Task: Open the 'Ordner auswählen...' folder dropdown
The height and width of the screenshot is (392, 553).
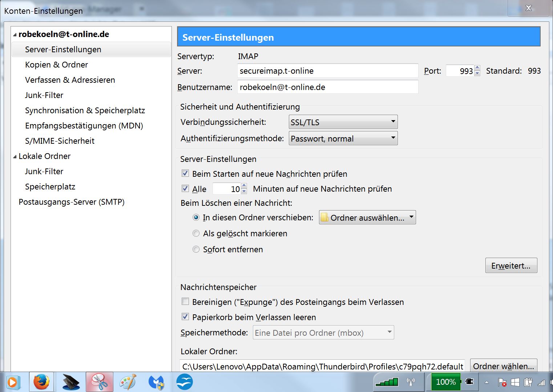Action: [x=367, y=217]
